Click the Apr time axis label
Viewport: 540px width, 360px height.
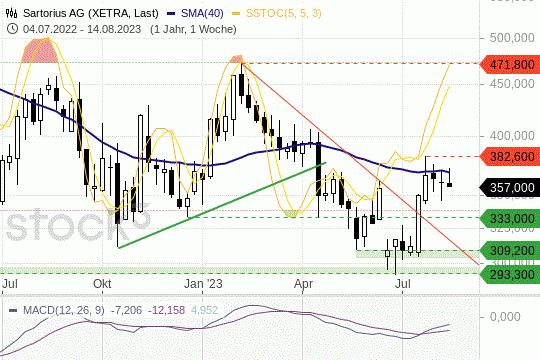click(303, 284)
